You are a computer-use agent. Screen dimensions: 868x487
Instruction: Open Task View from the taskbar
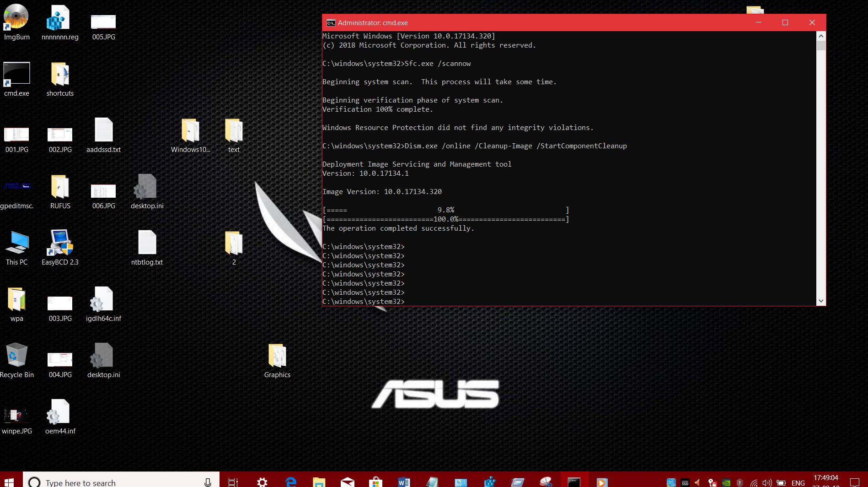pyautogui.click(x=233, y=482)
